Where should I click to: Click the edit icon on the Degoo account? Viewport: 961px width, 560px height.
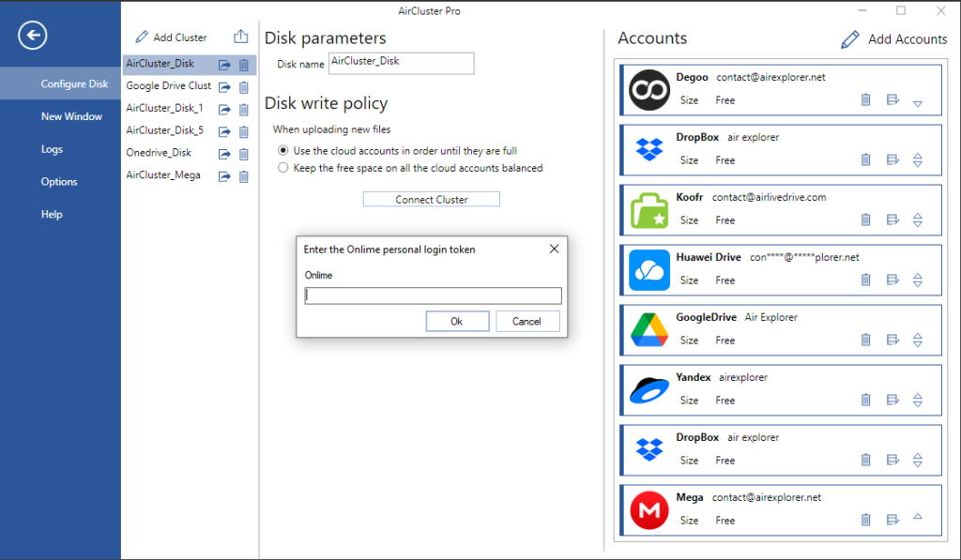pyautogui.click(x=893, y=99)
